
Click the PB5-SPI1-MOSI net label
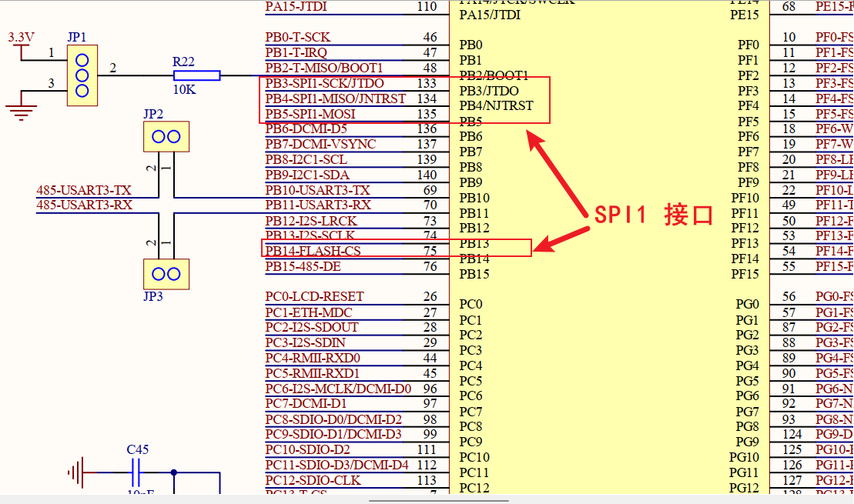click(x=310, y=114)
